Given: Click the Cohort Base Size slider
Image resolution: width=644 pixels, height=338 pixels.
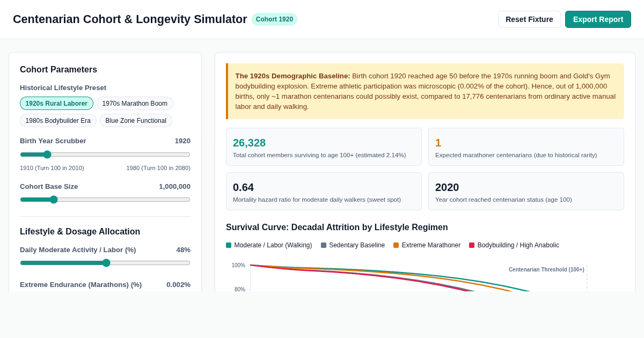Looking at the screenshot, I should [x=105, y=200].
